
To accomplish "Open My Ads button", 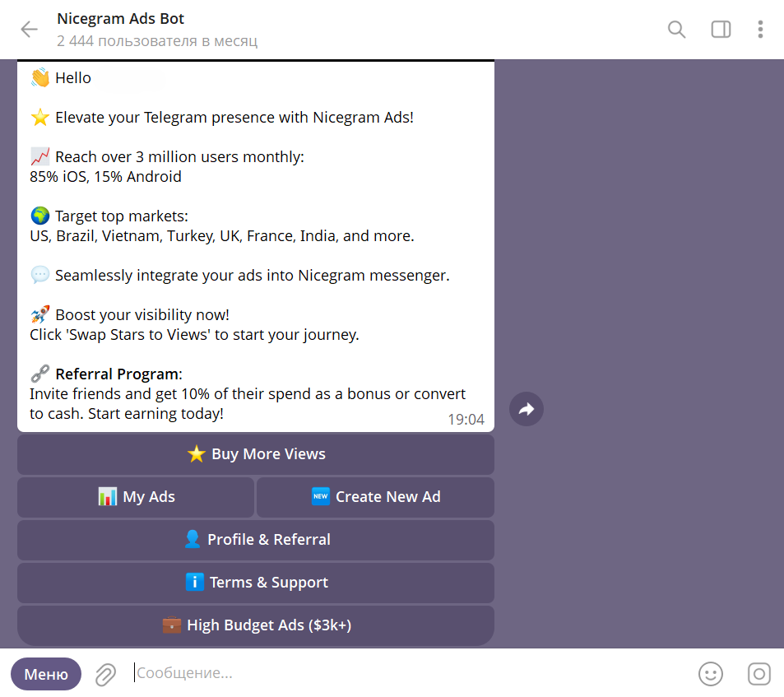I will pos(136,497).
